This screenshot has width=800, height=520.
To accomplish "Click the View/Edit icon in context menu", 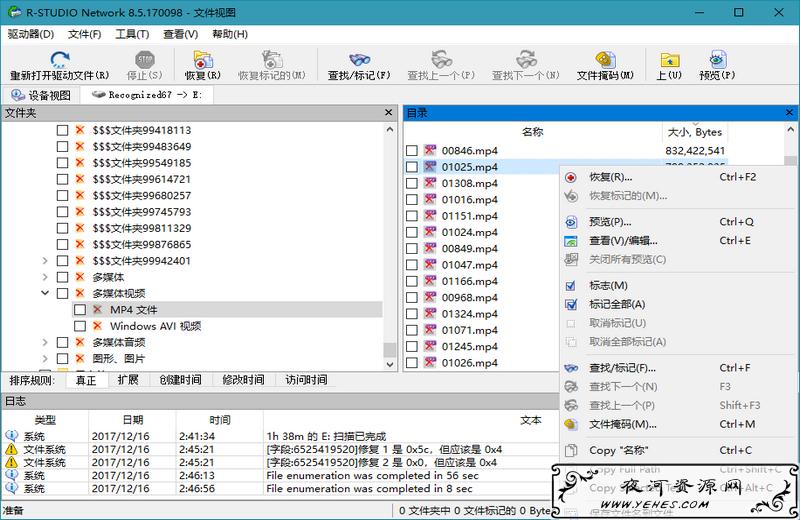I will [571, 241].
